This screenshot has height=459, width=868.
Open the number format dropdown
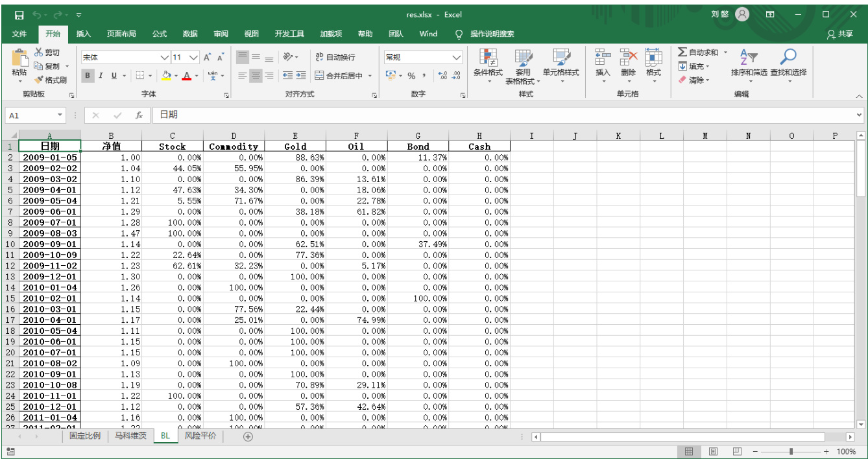pyautogui.click(x=457, y=57)
